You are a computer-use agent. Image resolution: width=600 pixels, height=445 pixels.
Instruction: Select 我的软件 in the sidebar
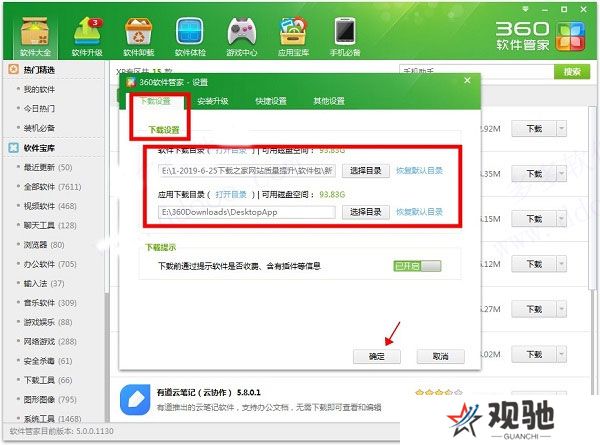point(39,90)
